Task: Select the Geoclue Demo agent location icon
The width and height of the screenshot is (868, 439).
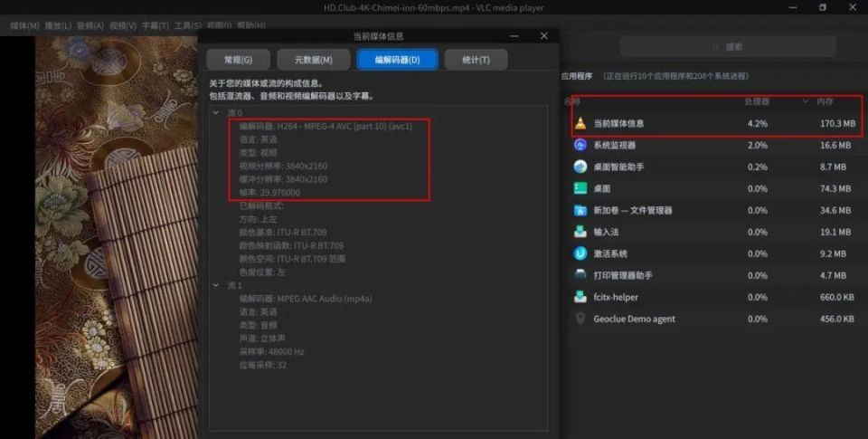Action: click(x=580, y=319)
